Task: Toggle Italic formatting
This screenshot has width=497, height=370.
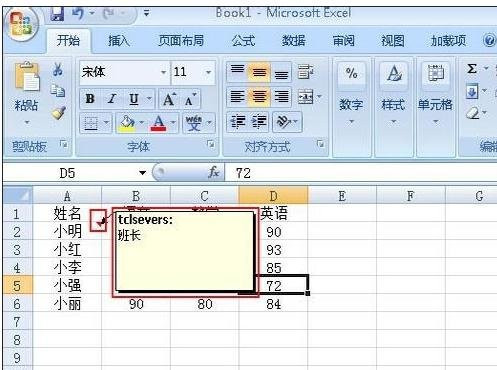Action: click(112, 99)
